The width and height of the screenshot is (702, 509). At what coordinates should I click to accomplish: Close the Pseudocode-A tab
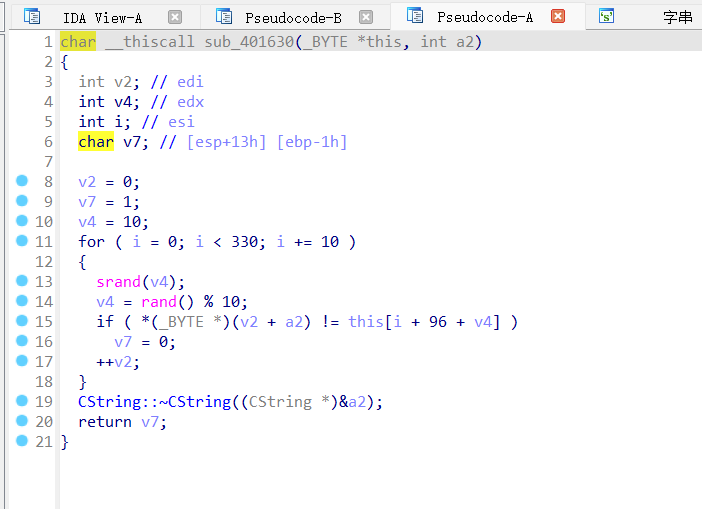(x=558, y=17)
